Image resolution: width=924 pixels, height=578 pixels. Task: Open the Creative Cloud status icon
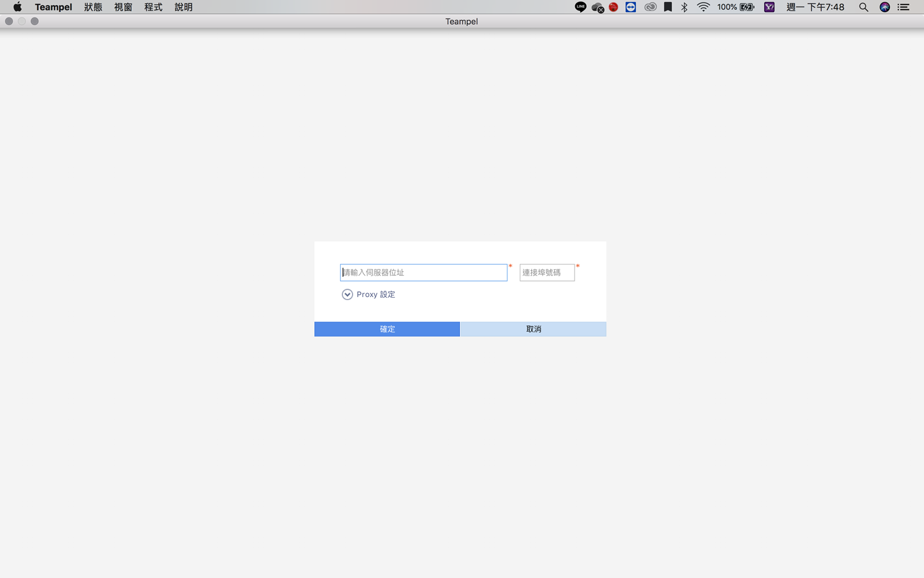pos(650,7)
